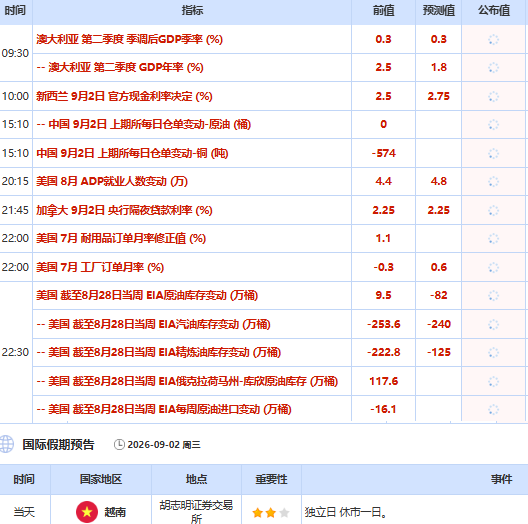This screenshot has height=524, width=528.
Task: Click the 指标 column header
Action: point(192,10)
